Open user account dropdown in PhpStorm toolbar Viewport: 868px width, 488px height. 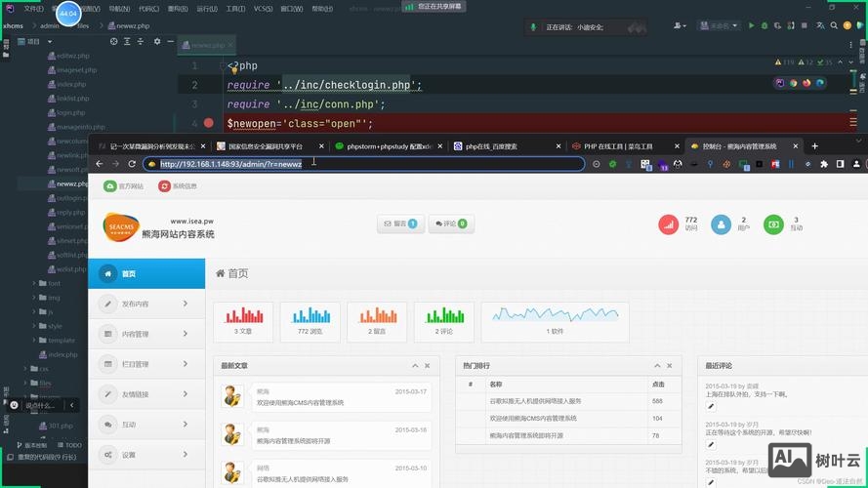coord(680,25)
